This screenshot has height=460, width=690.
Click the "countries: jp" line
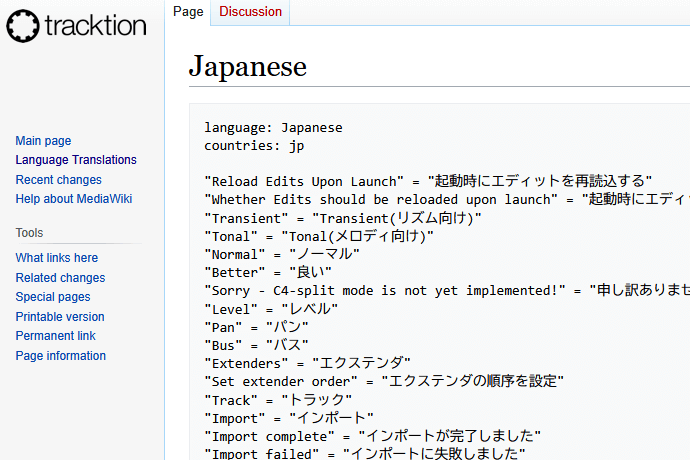[254, 146]
